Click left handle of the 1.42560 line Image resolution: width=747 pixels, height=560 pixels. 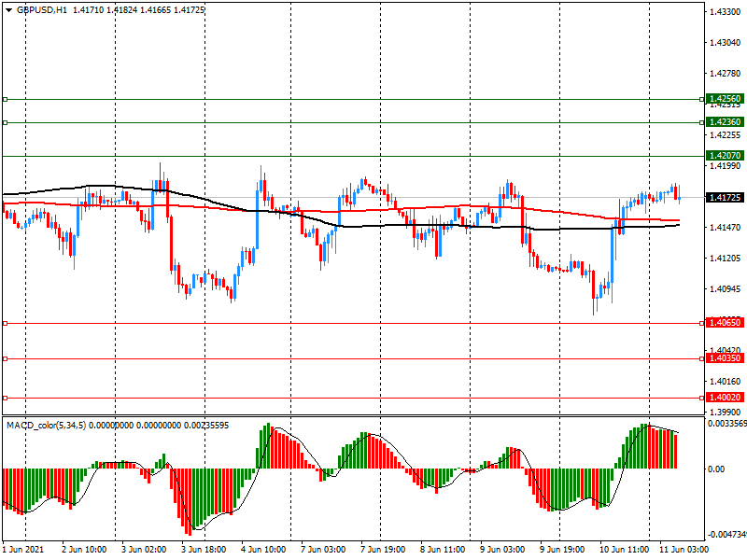coord(6,100)
